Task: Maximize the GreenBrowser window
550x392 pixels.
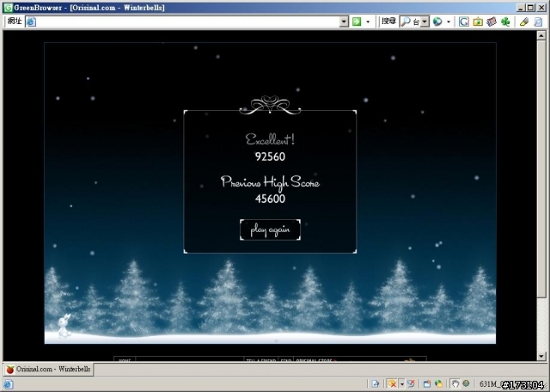Action: coord(530,8)
